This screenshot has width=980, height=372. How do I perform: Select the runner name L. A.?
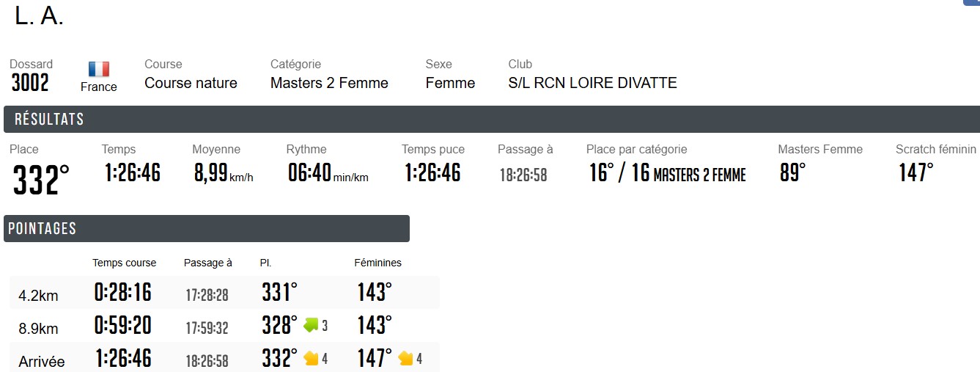point(40,18)
